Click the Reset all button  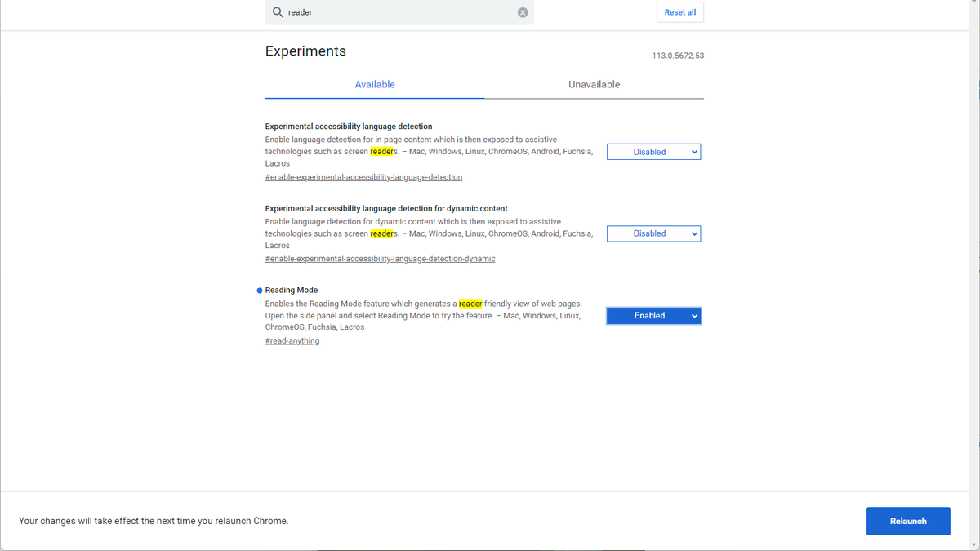point(679,11)
